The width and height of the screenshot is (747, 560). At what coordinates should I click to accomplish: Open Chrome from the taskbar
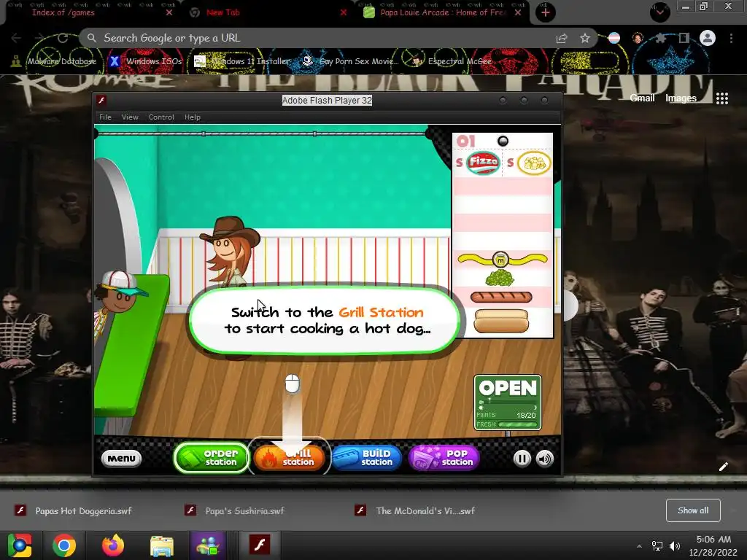pos(64,545)
